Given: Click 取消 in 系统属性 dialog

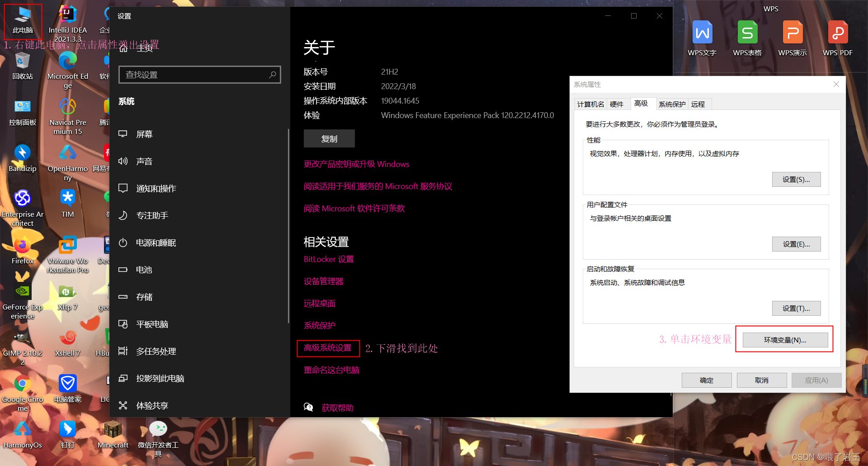Looking at the screenshot, I should (x=762, y=380).
